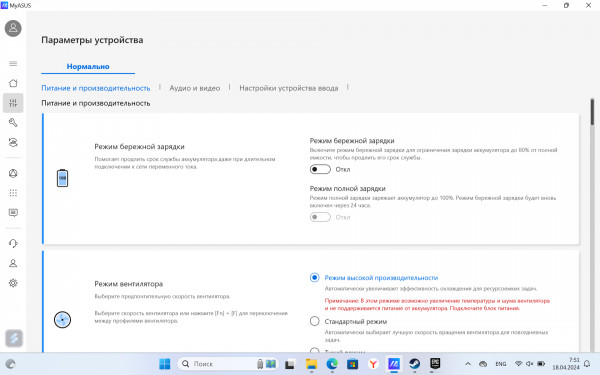Open the user profile sidebar icon
Image resolution: width=600 pixels, height=375 pixels.
tap(13, 263)
